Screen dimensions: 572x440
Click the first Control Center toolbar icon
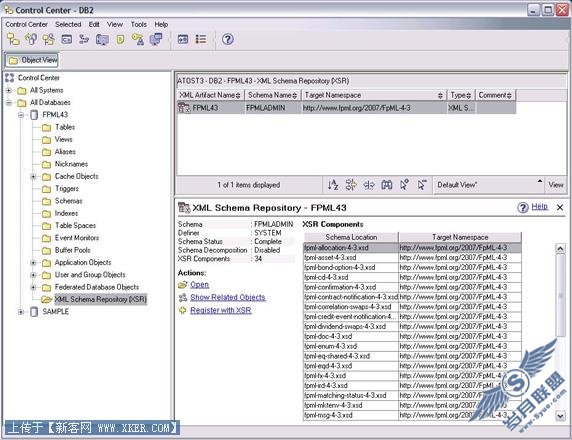(x=13, y=39)
